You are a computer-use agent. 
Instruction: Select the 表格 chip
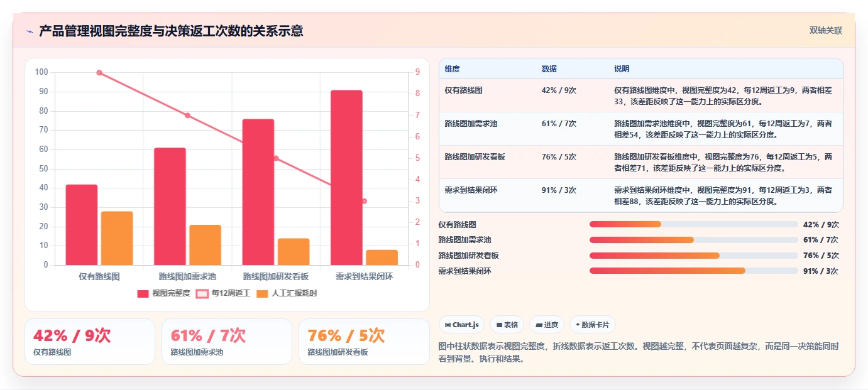pos(507,325)
